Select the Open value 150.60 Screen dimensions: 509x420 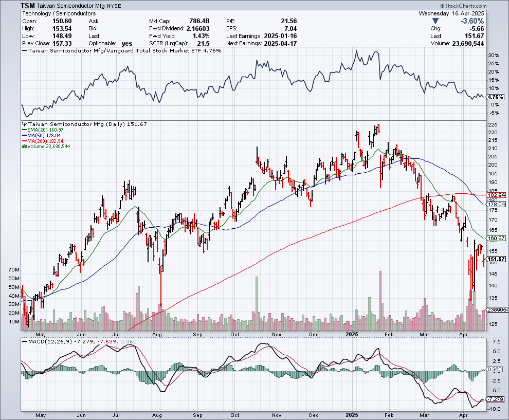coord(62,21)
